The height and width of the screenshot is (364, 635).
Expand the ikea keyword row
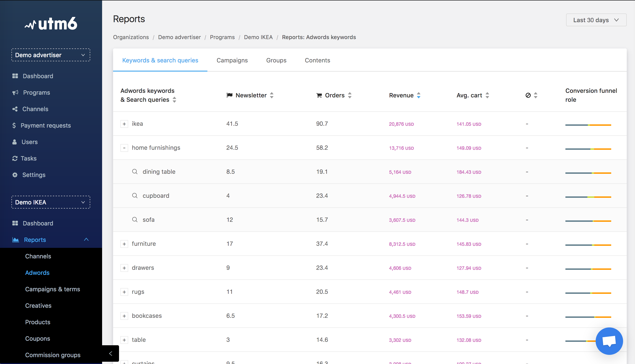[124, 124]
